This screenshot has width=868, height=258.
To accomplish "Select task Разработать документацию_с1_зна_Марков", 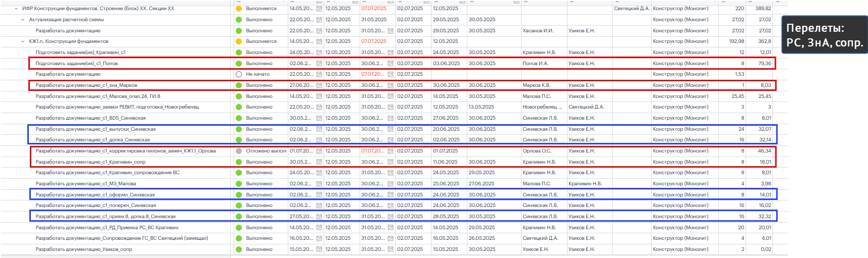I will pos(86,85).
